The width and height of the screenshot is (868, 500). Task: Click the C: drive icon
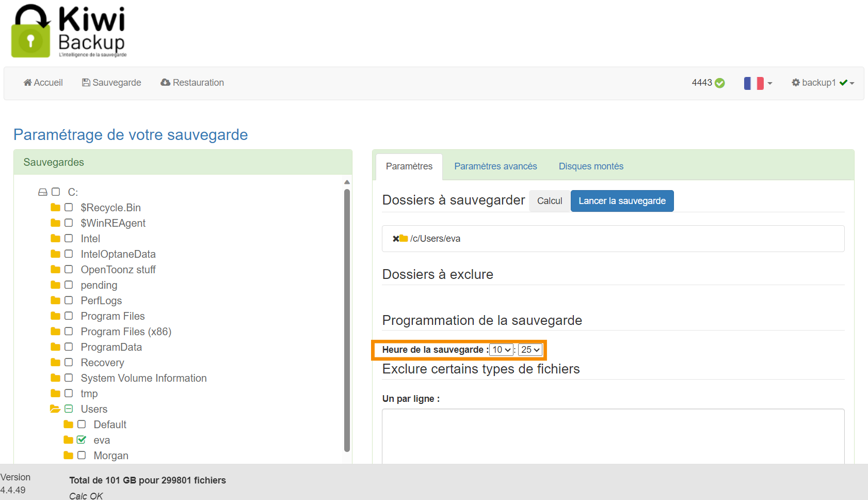(43, 192)
